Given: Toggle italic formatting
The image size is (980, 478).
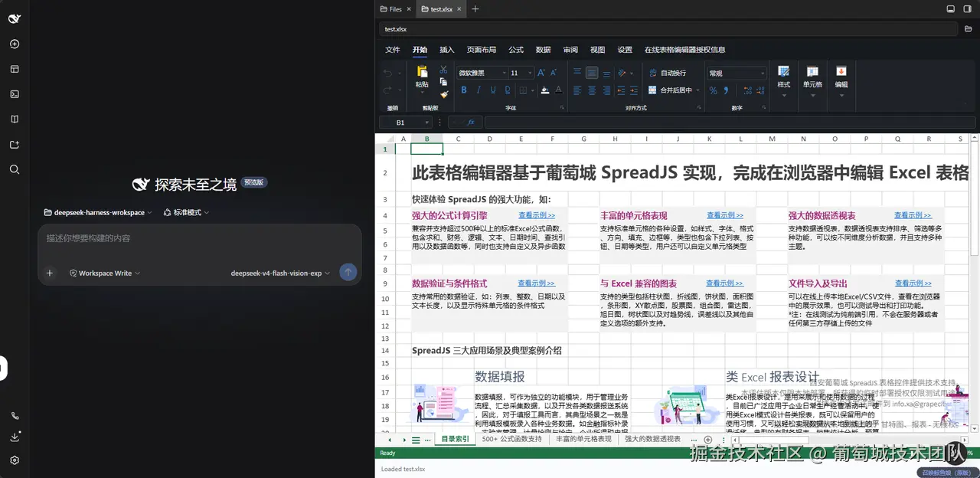Looking at the screenshot, I should 479,90.
